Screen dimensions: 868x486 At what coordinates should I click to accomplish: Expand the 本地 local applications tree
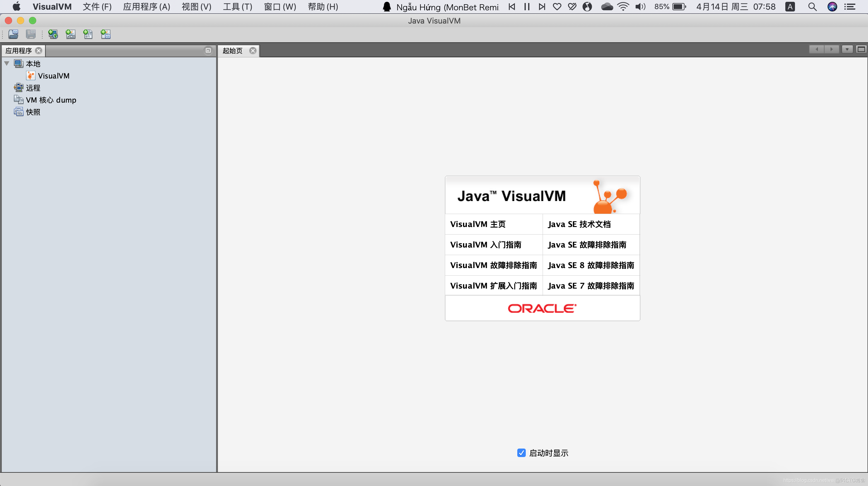coord(7,63)
